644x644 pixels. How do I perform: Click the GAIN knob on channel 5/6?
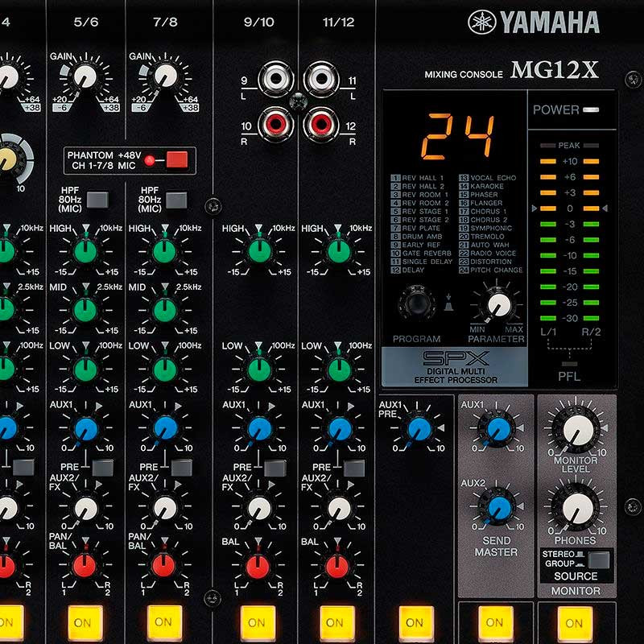click(x=85, y=76)
